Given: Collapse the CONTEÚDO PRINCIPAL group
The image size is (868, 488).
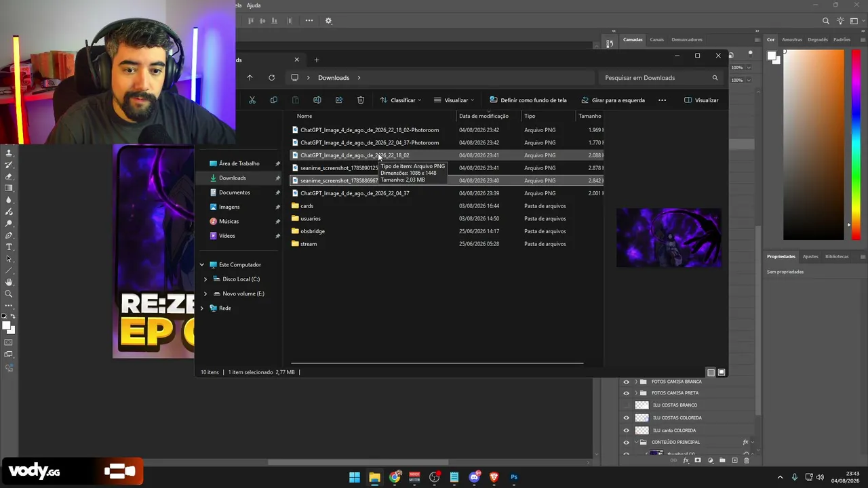Looking at the screenshot, I should pos(635,443).
